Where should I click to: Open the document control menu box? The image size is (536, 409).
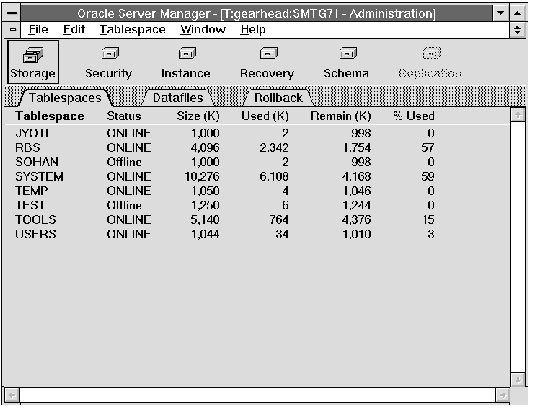tap(13, 30)
